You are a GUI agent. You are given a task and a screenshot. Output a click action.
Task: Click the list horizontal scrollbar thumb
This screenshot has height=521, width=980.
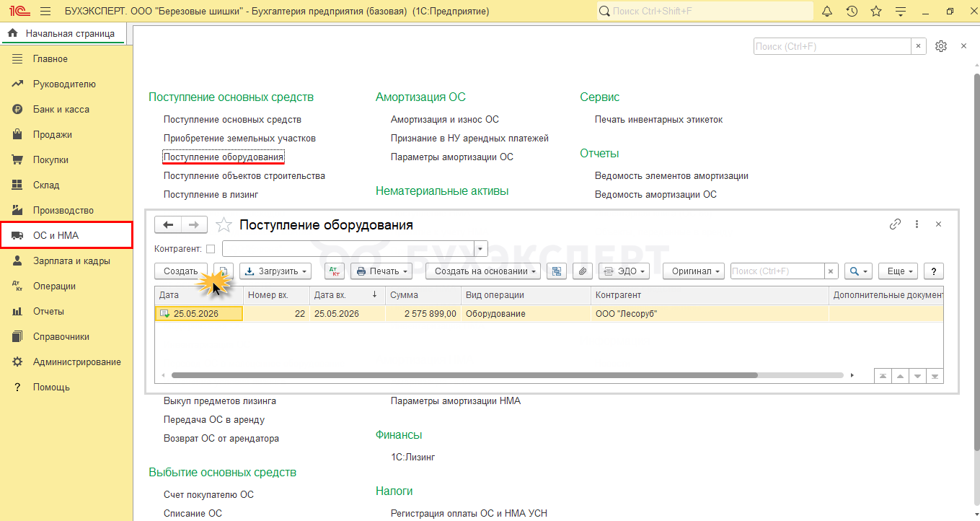click(464, 375)
